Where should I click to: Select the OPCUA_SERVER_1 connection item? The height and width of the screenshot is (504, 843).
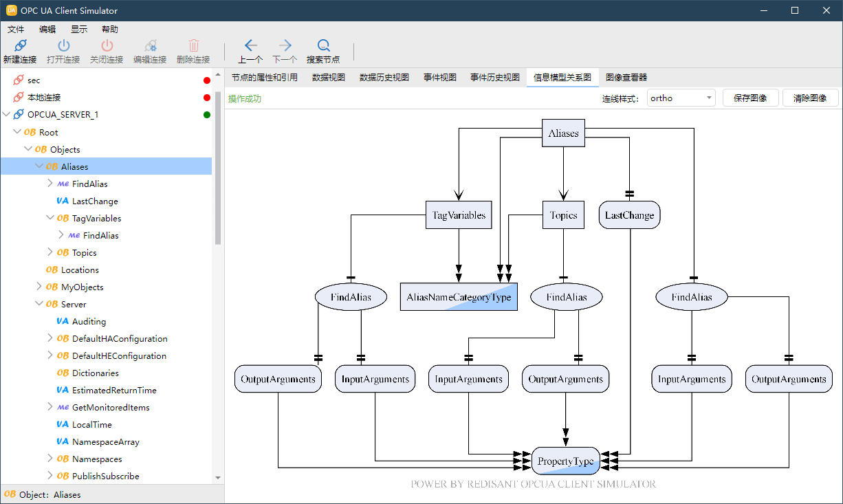63,115
